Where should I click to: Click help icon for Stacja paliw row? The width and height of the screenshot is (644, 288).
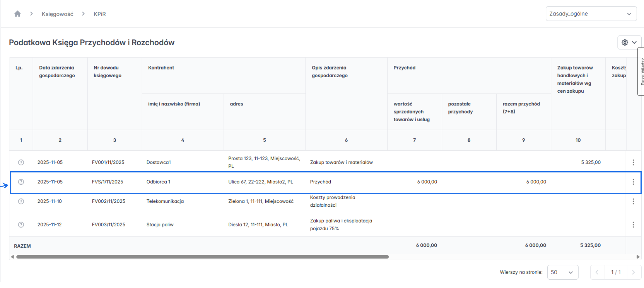tap(21, 225)
